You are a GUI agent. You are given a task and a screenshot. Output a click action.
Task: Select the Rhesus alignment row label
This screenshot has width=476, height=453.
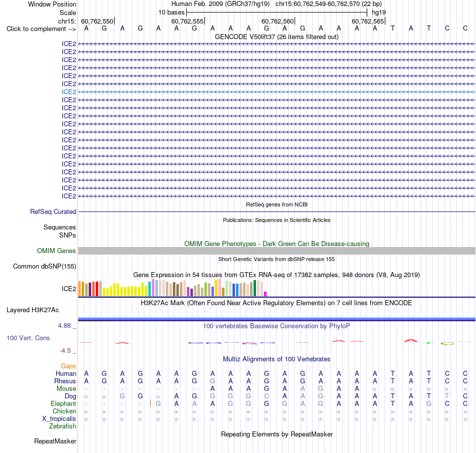[x=65, y=381]
